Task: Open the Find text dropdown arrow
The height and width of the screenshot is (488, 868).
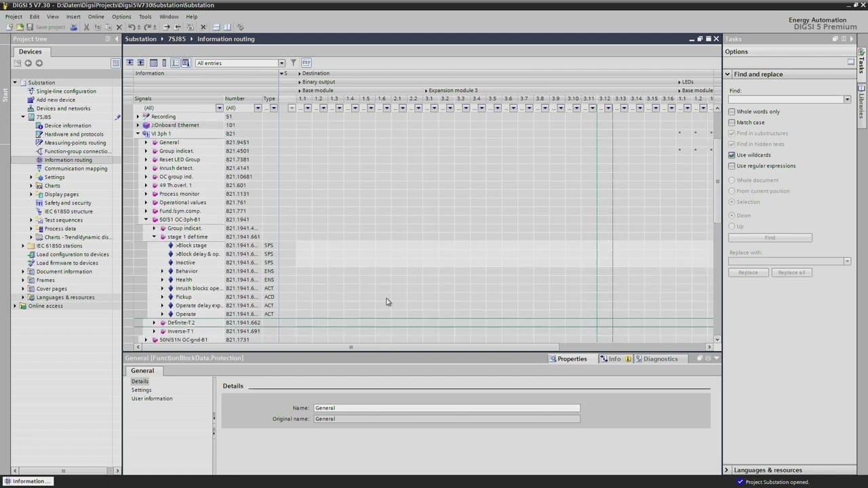Action: 847,100
